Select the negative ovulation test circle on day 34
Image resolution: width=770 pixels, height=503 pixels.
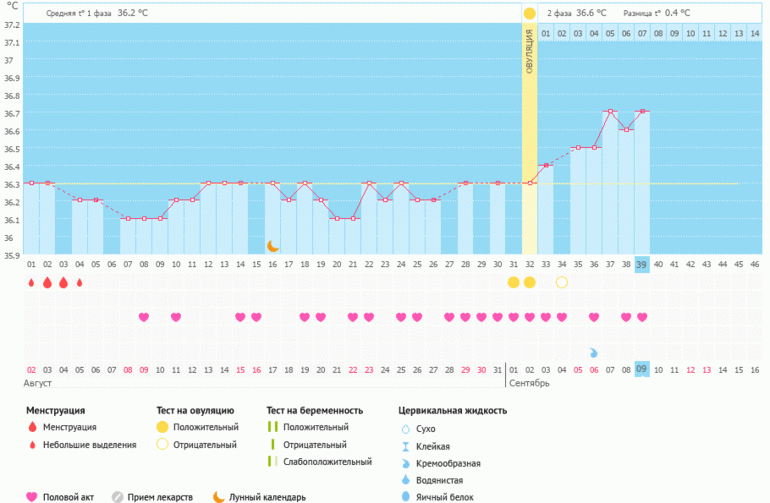pyautogui.click(x=561, y=283)
